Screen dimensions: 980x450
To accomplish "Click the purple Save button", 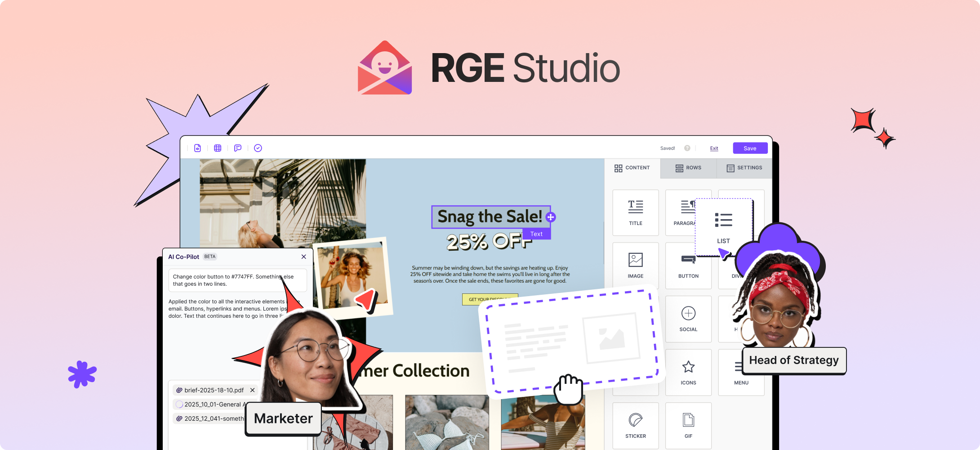I will 750,148.
